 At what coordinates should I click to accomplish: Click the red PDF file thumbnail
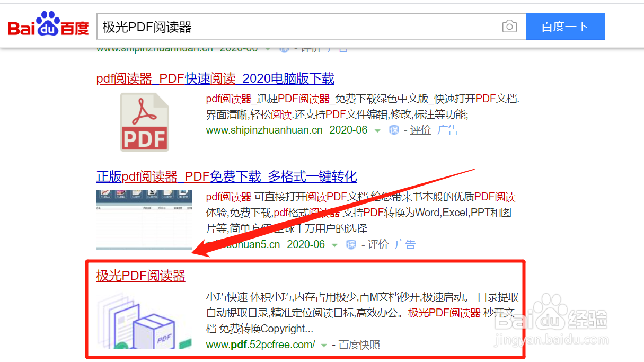(x=144, y=122)
